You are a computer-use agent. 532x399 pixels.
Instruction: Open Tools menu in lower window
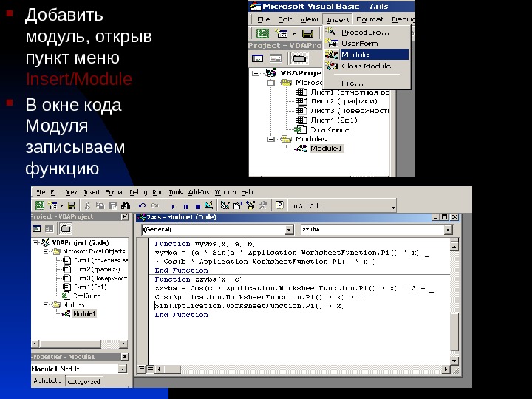click(175, 192)
